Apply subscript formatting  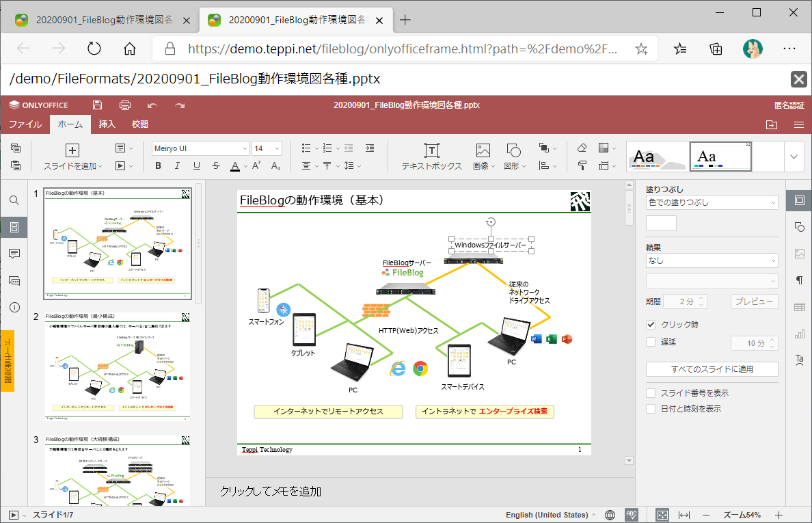pyautogui.click(x=276, y=165)
